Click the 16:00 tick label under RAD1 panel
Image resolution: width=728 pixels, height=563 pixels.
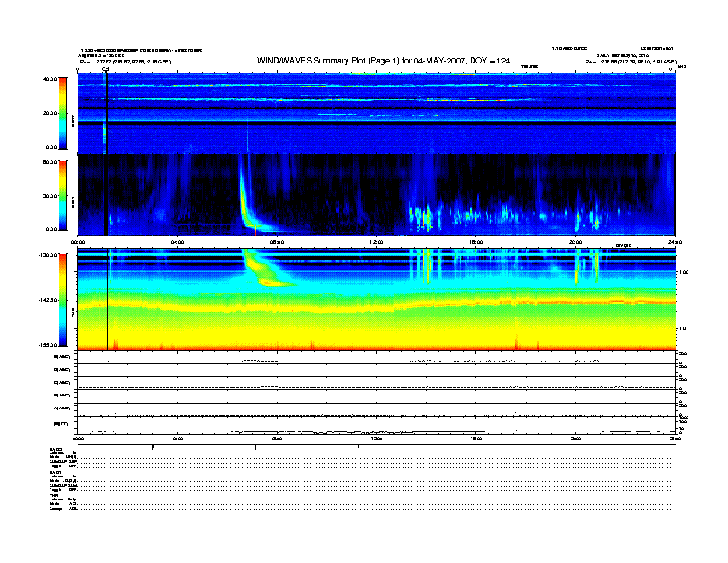tap(476, 242)
